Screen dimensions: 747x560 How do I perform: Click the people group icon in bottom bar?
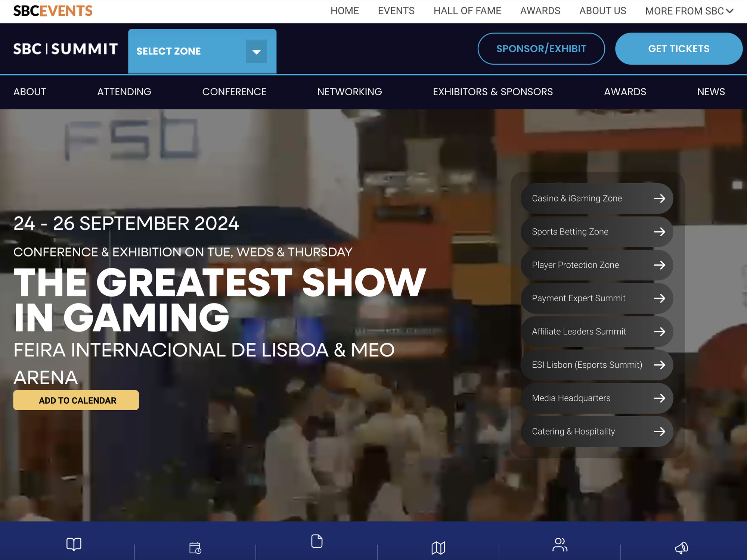pos(560,545)
